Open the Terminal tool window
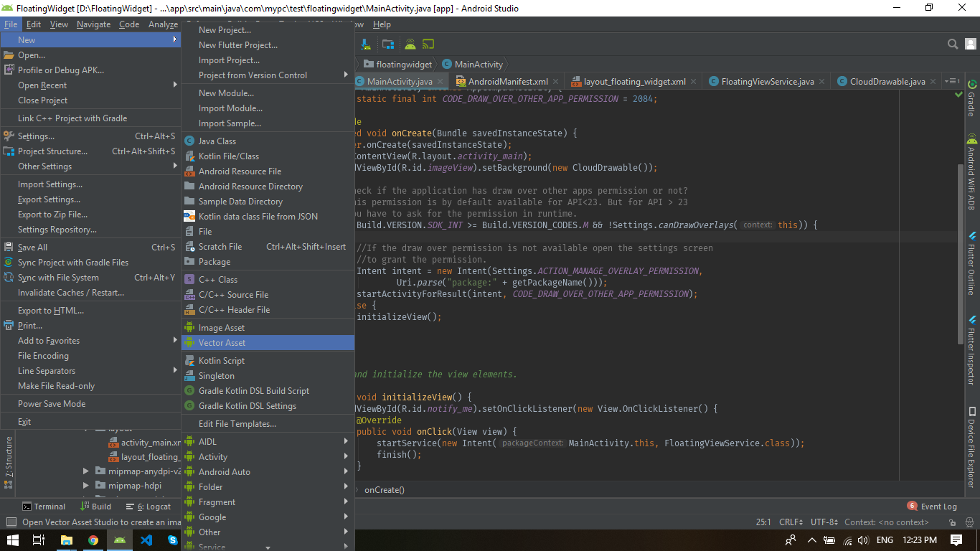This screenshot has height=551, width=980. point(44,507)
